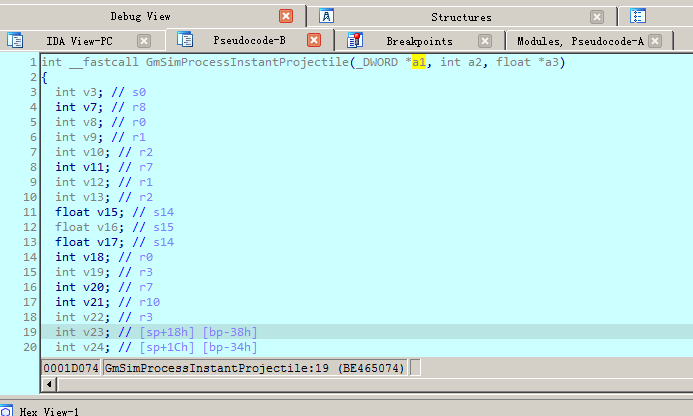Select float variable v15
The width and height of the screenshot is (693, 416).
107,212
